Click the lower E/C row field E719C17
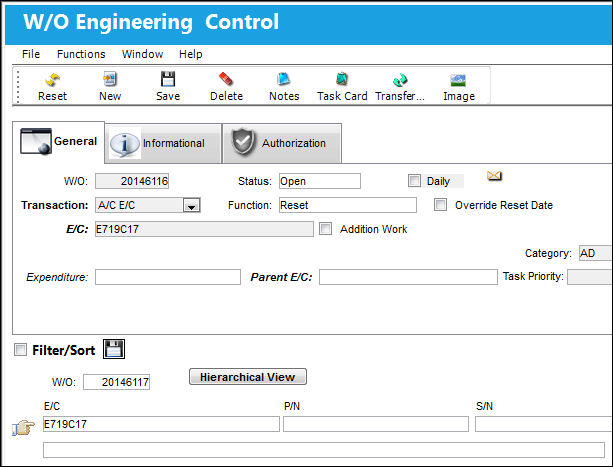Screen dimensions: 613x467 coord(161,424)
